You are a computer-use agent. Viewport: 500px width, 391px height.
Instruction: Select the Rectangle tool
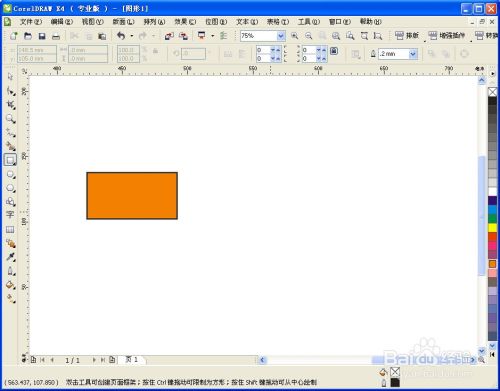coord(10,160)
